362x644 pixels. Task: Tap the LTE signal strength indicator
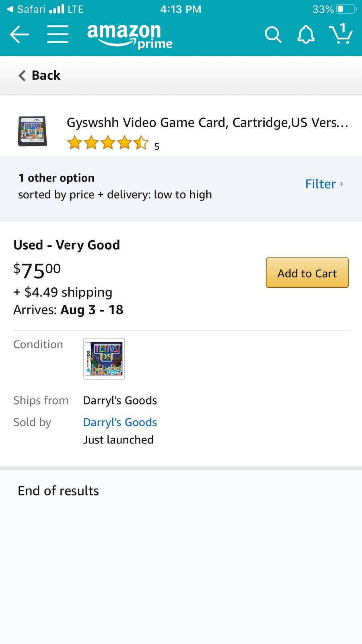click(66, 9)
